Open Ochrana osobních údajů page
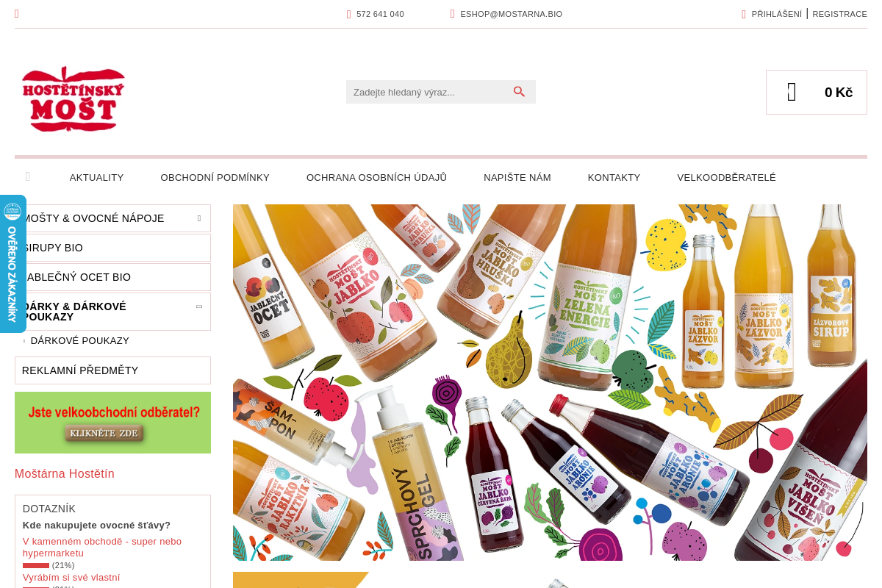Viewport: 882px width, 588px height. (x=376, y=177)
